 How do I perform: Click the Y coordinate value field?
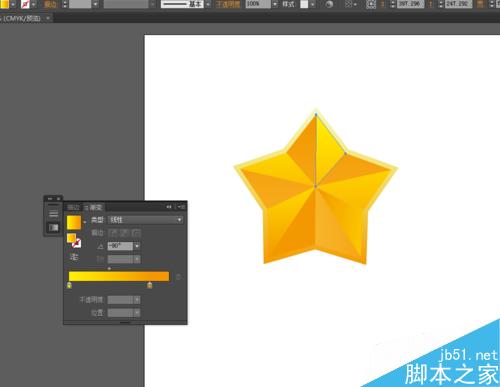458,4
